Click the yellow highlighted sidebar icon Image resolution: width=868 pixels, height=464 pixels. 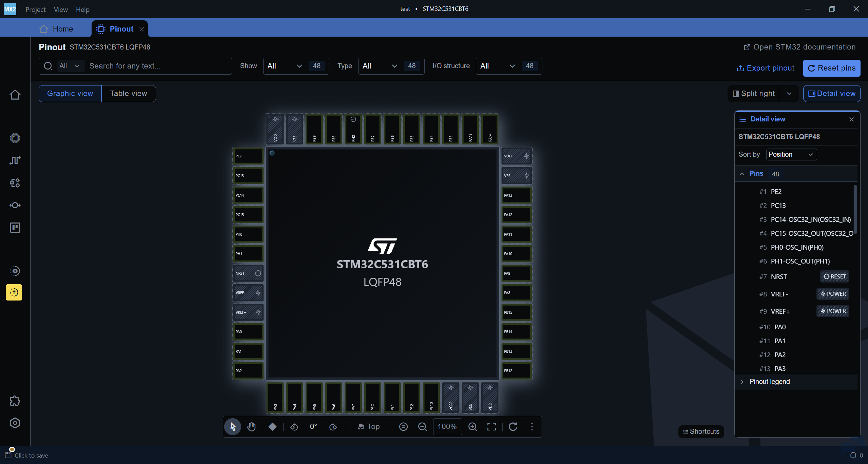coord(14,292)
